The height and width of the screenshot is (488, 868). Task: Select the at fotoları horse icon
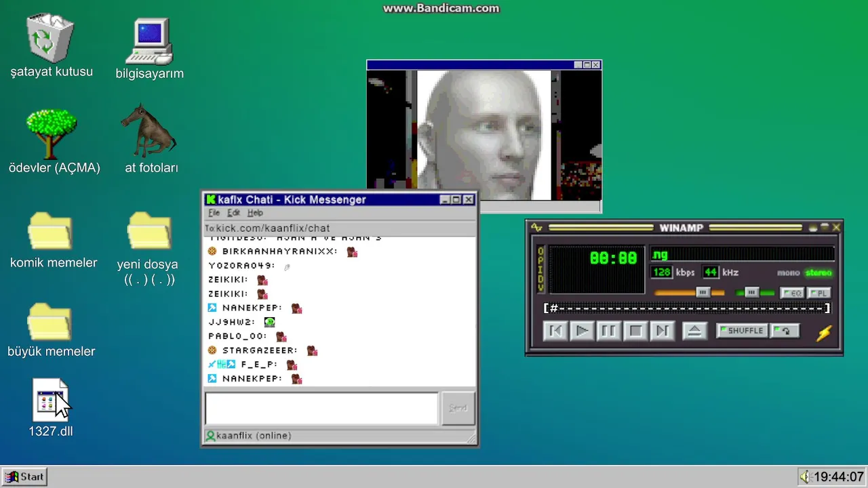pyautogui.click(x=149, y=131)
